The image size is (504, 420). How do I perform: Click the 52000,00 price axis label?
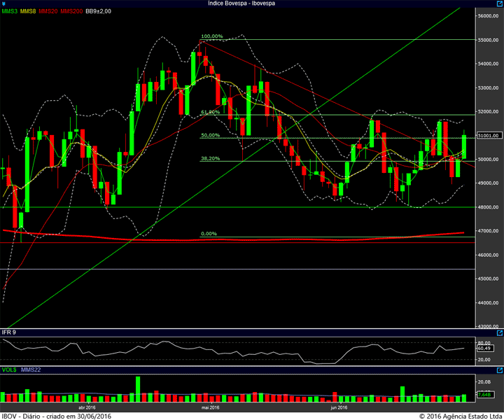tap(488, 112)
